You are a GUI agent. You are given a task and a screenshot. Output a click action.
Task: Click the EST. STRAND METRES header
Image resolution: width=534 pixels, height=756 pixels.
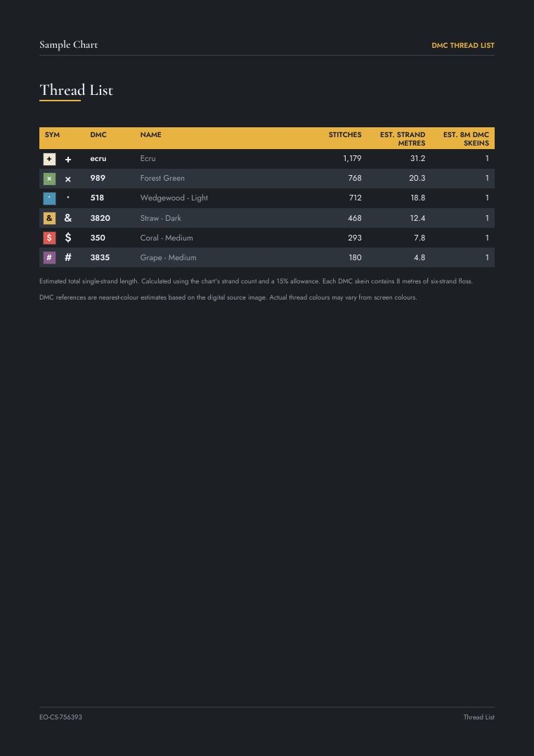(403, 139)
